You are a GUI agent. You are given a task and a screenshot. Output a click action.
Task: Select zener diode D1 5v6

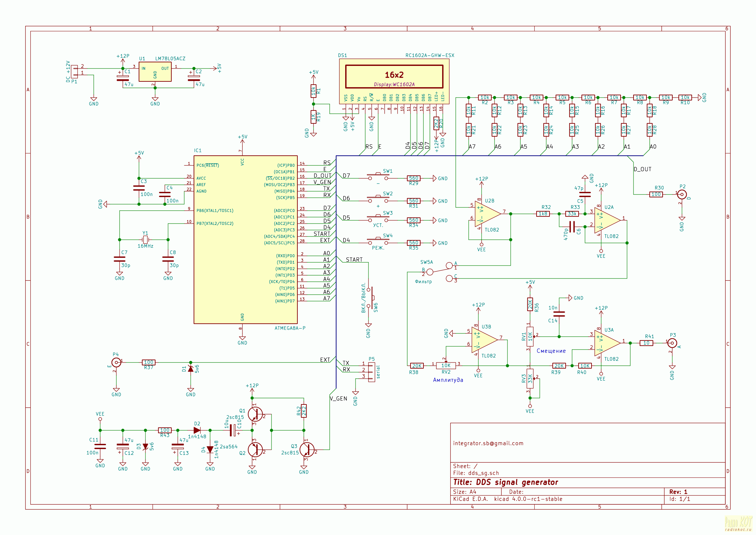[190, 369]
